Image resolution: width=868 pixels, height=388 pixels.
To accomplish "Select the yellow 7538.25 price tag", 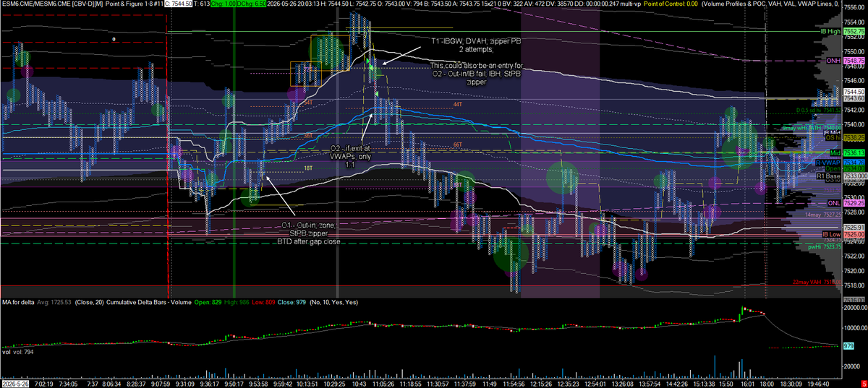I will [854, 137].
